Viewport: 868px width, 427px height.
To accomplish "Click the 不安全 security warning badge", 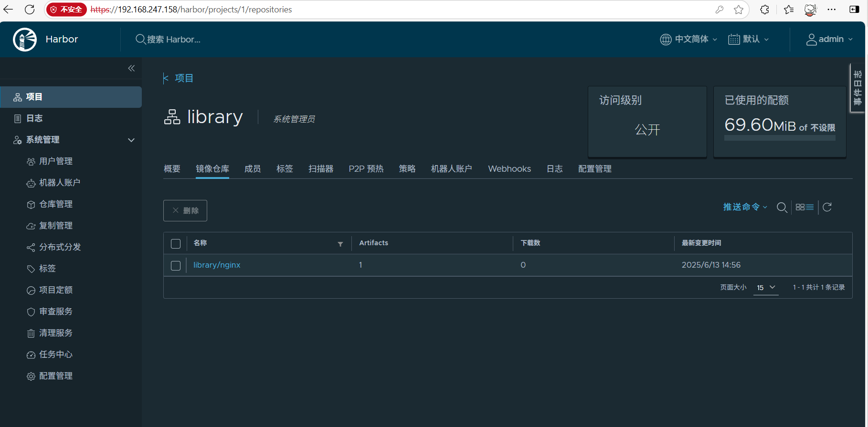I will (x=66, y=10).
